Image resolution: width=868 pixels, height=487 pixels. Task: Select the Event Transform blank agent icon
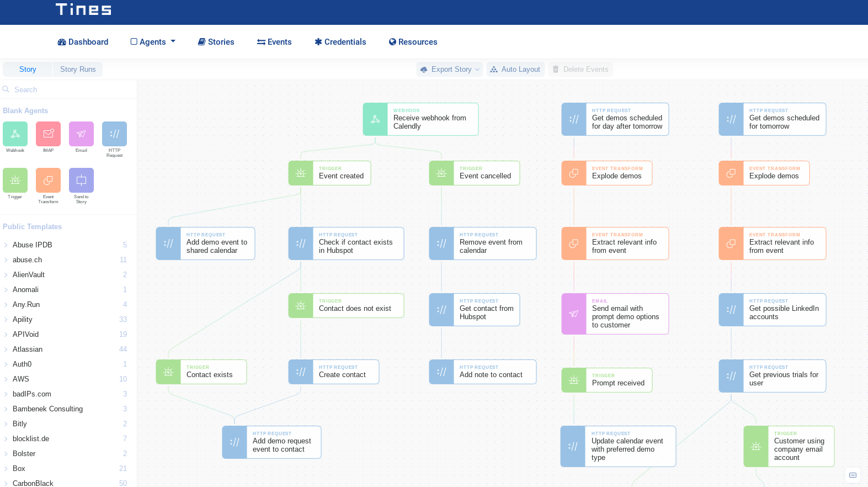48,180
